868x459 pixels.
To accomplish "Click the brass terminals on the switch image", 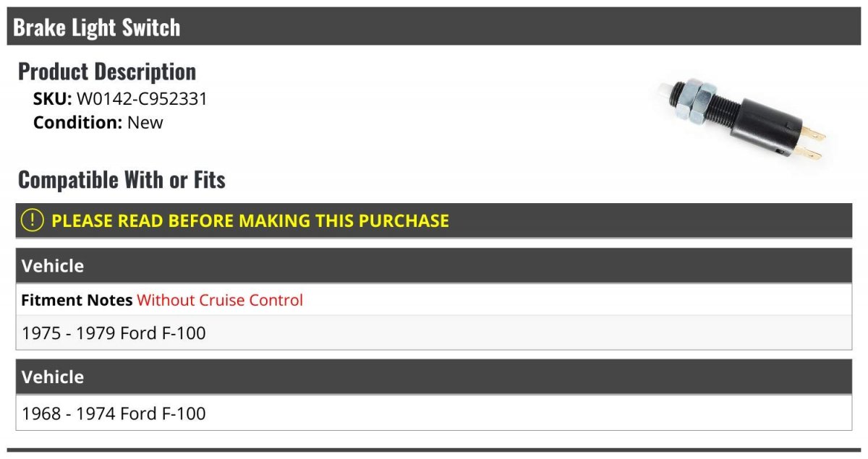I will tap(813, 143).
